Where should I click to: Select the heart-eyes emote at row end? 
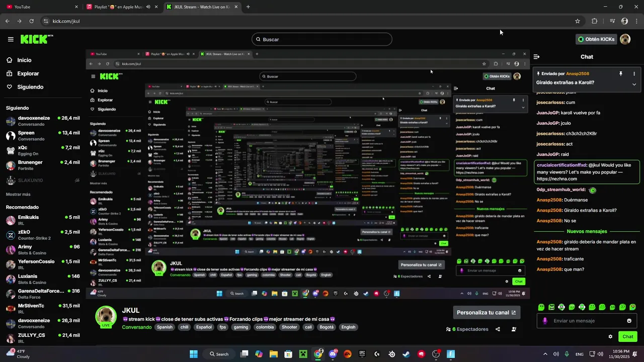tap(633, 307)
